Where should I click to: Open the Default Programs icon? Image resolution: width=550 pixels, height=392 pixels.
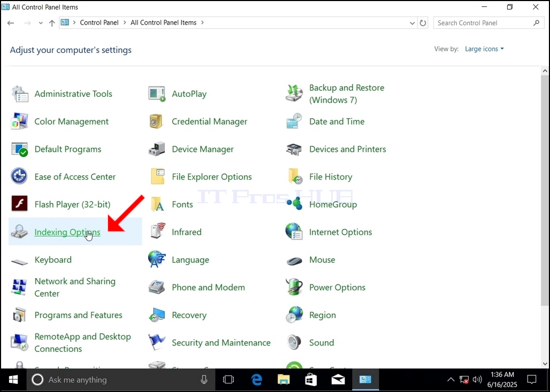(x=20, y=149)
